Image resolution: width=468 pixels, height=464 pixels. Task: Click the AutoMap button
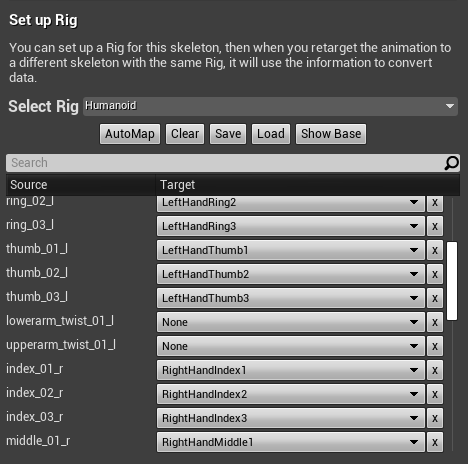(130, 134)
